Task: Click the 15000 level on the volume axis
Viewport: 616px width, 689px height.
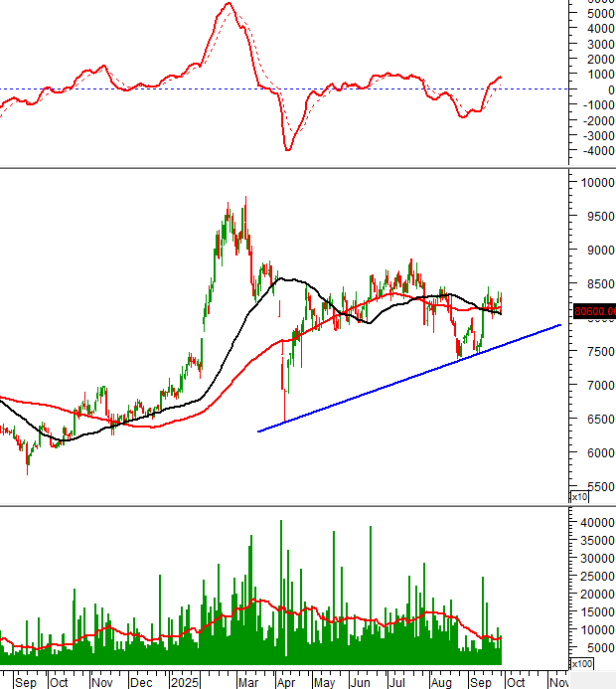Action: click(597, 611)
